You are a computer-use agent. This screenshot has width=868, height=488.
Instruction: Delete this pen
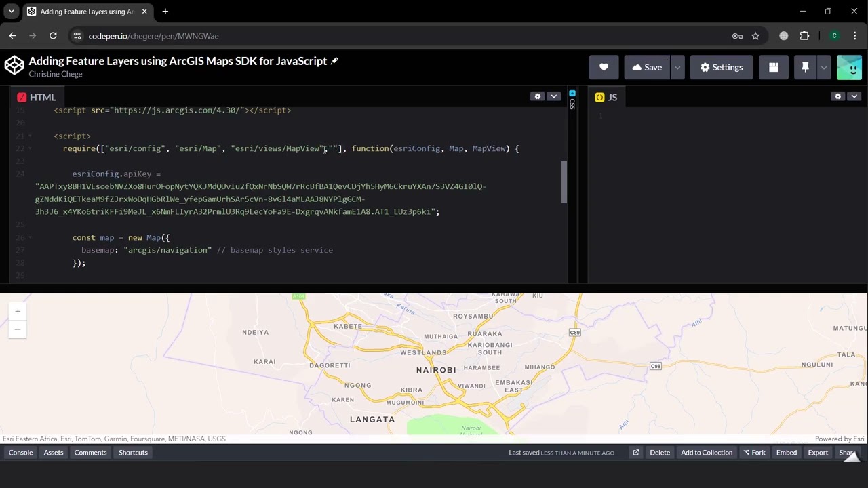660,453
